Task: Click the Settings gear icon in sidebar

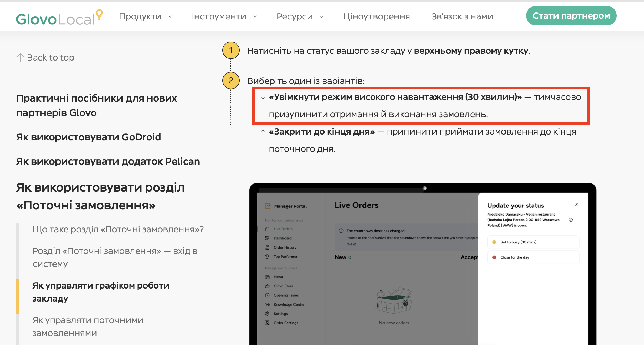Action: coord(267,314)
